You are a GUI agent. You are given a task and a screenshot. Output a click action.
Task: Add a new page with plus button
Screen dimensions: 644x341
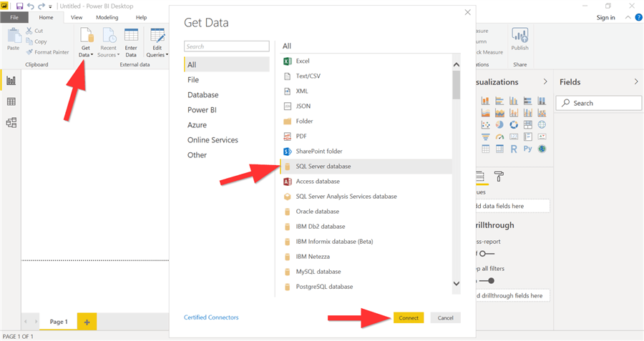[x=87, y=322]
